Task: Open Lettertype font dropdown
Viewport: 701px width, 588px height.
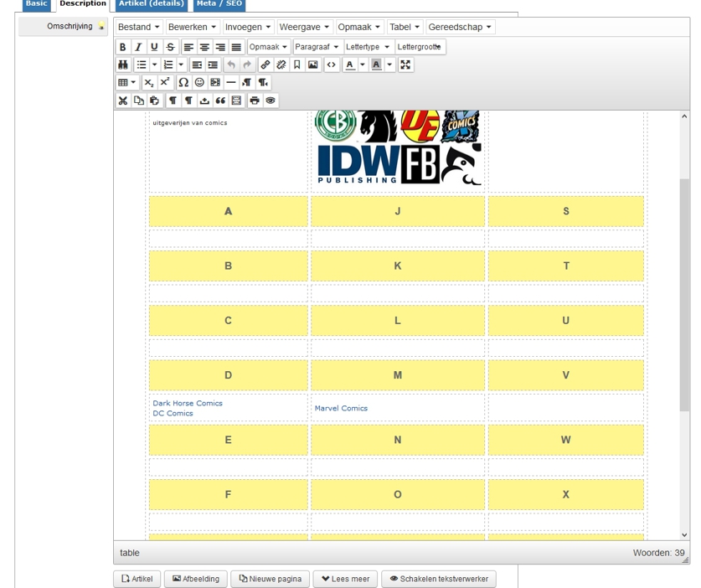Action: click(368, 47)
